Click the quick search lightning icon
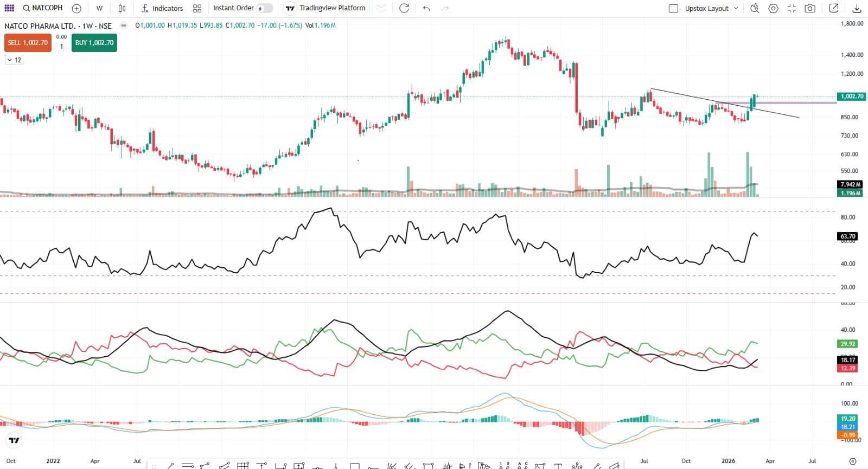This screenshot has height=469, width=868. click(754, 8)
